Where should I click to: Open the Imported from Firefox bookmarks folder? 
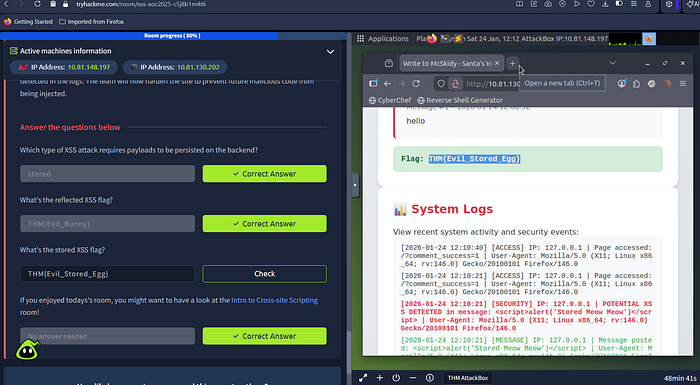92,21
